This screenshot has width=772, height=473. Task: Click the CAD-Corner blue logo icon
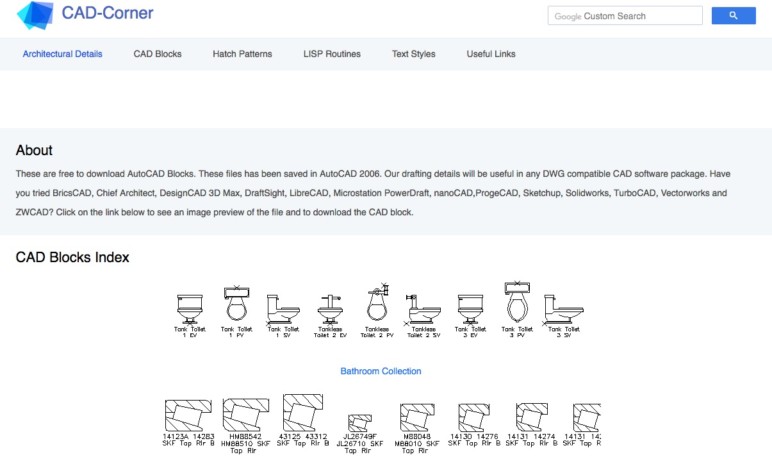pos(35,15)
